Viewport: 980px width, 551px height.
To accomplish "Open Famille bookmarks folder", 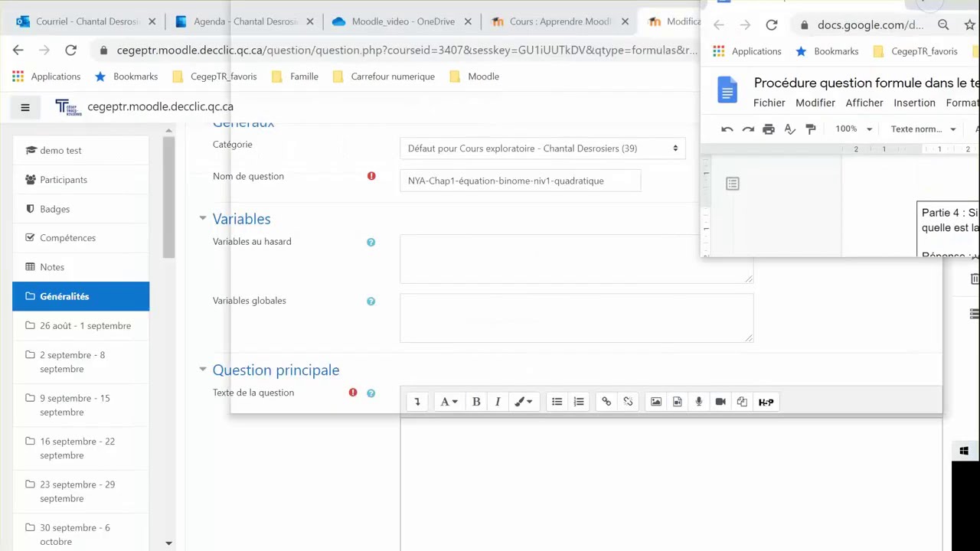I will tap(295, 77).
